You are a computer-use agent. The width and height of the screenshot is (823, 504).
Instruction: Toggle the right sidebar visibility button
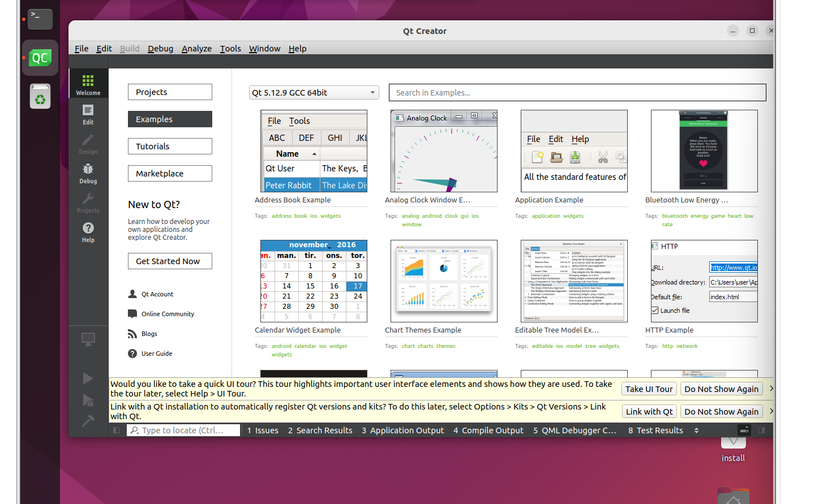point(762,430)
